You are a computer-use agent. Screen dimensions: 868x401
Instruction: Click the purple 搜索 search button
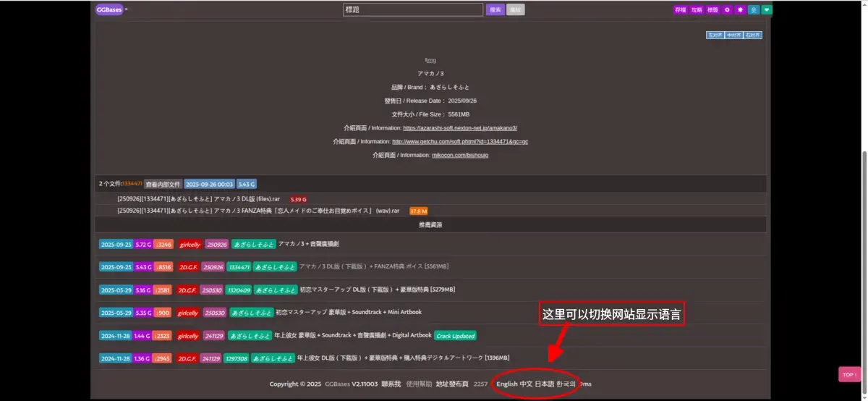pos(495,9)
